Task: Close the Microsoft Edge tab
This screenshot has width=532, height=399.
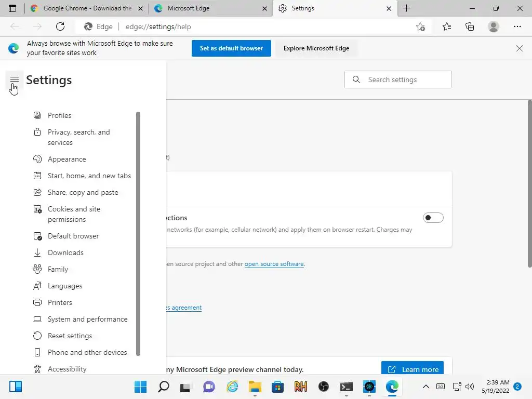Action: (x=264, y=8)
